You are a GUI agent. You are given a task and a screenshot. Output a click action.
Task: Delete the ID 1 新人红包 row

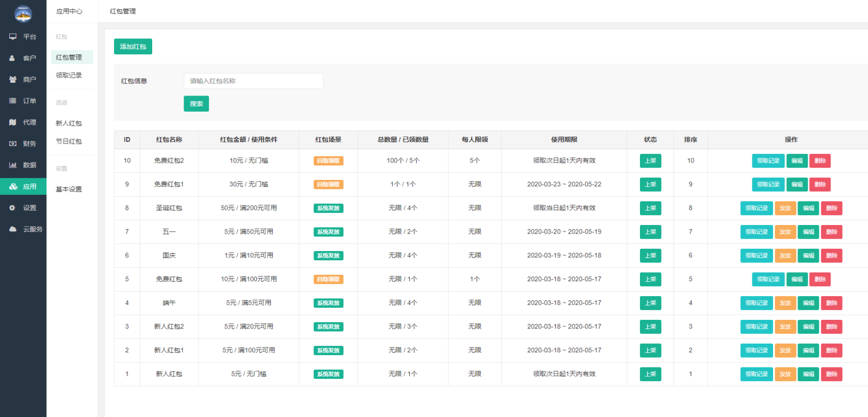[832, 374]
